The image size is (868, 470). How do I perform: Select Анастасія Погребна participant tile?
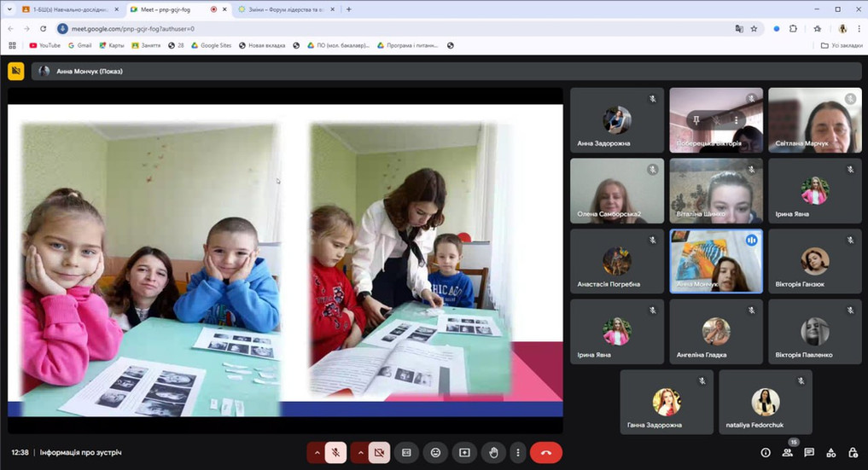tap(617, 261)
